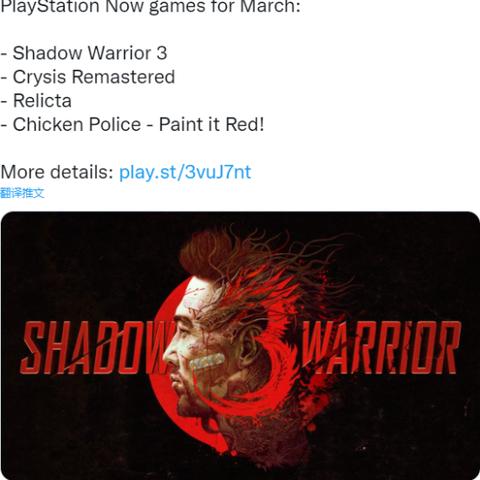This screenshot has width=480, height=480.
Task: Click the word "Remastered" in the tweet
Action: click(123, 77)
